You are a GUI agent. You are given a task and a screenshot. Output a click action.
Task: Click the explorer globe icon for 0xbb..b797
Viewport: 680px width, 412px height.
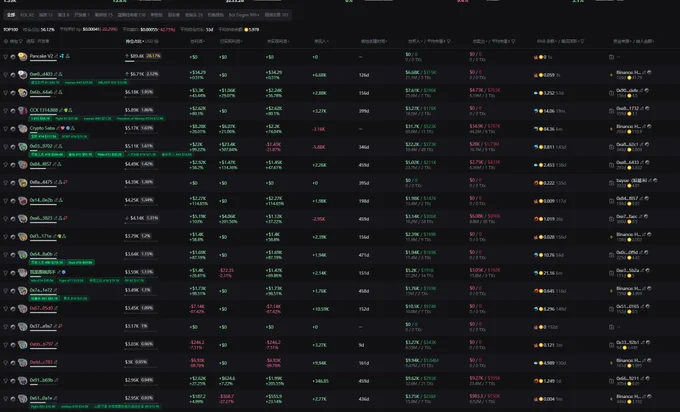point(13,345)
